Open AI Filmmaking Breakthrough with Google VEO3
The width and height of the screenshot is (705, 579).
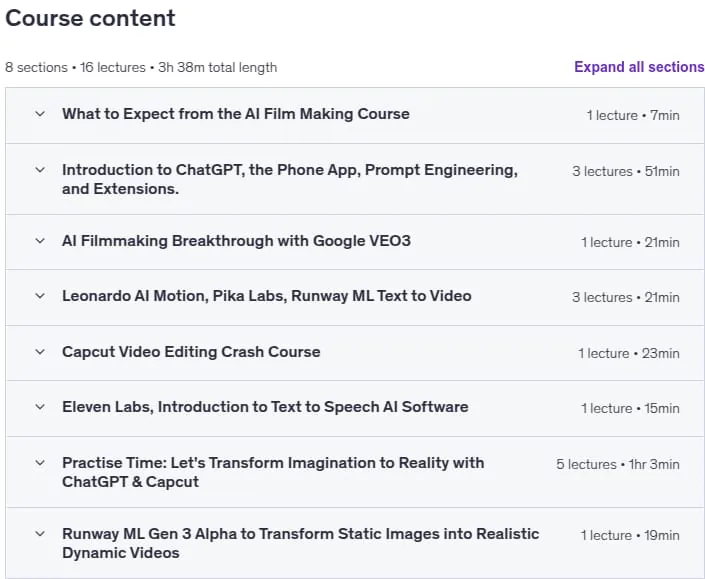(236, 241)
